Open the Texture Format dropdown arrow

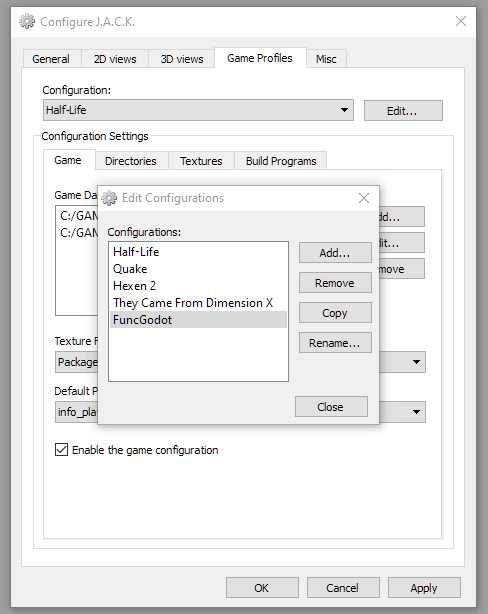coord(416,362)
